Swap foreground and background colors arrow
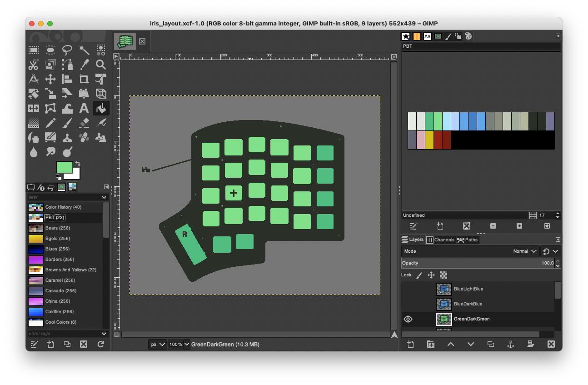This screenshot has width=588, height=385. click(78, 164)
